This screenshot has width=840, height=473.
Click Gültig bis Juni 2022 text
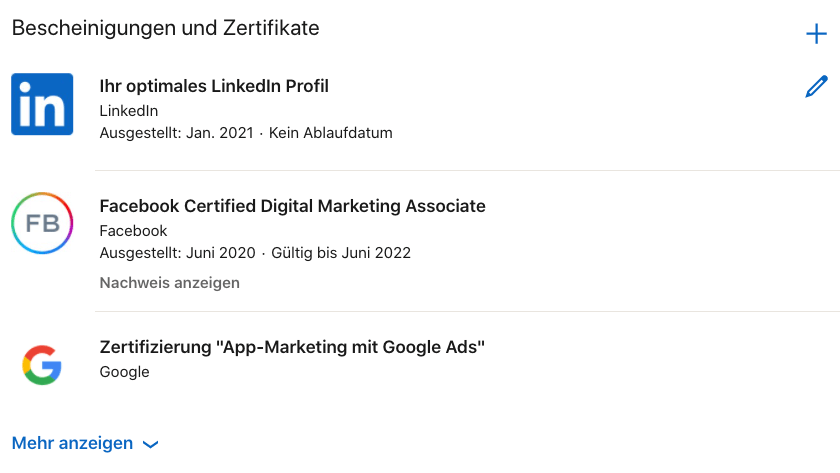(x=341, y=253)
